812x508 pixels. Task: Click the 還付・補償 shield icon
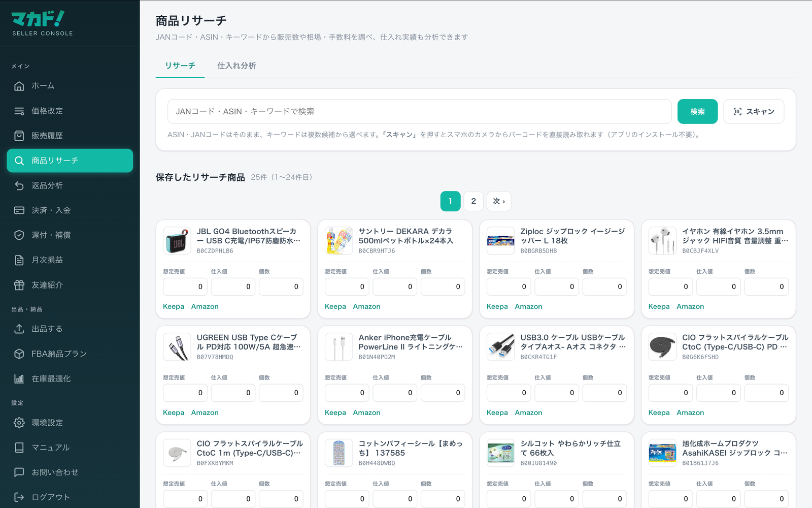19,235
